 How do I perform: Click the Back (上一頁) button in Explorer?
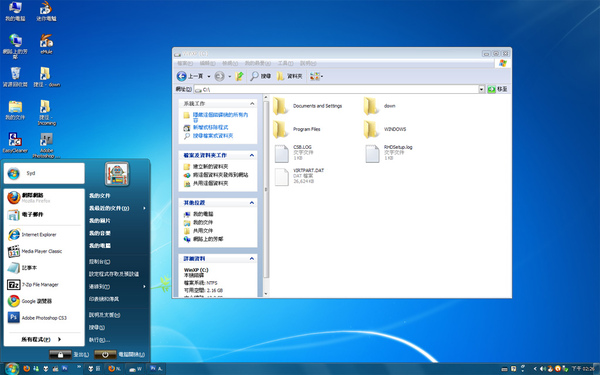[190, 76]
